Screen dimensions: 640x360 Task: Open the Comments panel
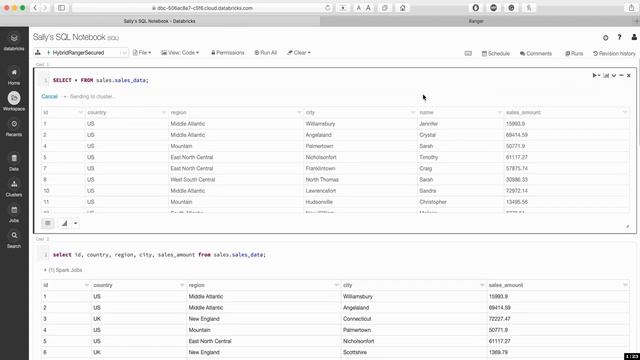coord(536,53)
